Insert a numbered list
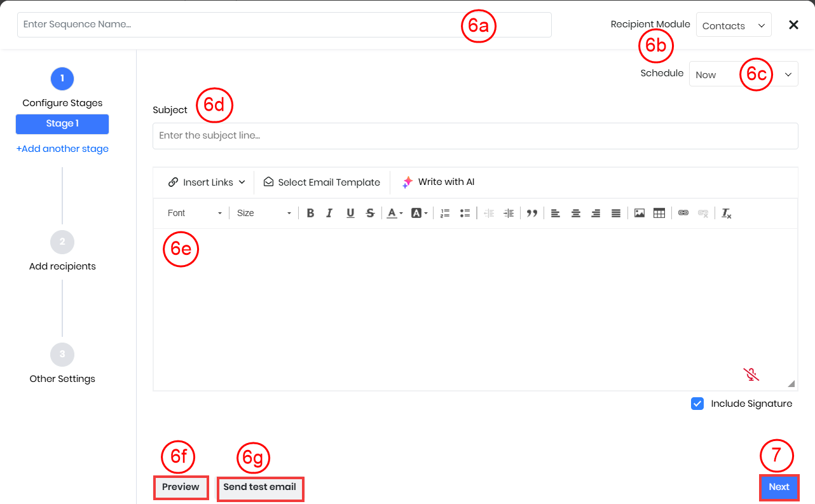 (445, 214)
